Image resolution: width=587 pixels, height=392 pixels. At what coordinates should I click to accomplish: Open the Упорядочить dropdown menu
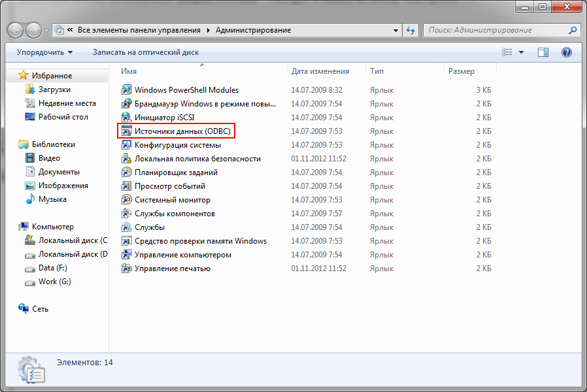click(44, 52)
